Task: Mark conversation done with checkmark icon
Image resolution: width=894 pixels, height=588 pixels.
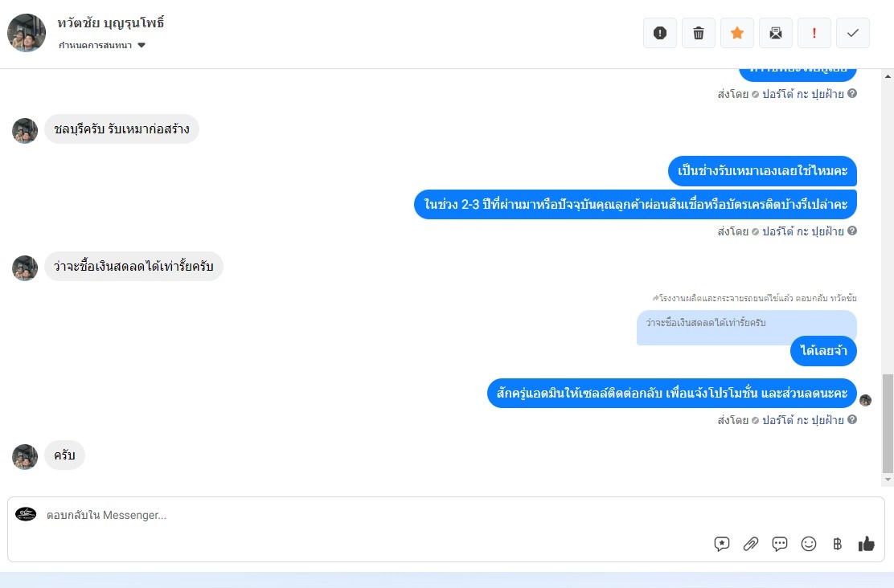Action: (x=853, y=33)
